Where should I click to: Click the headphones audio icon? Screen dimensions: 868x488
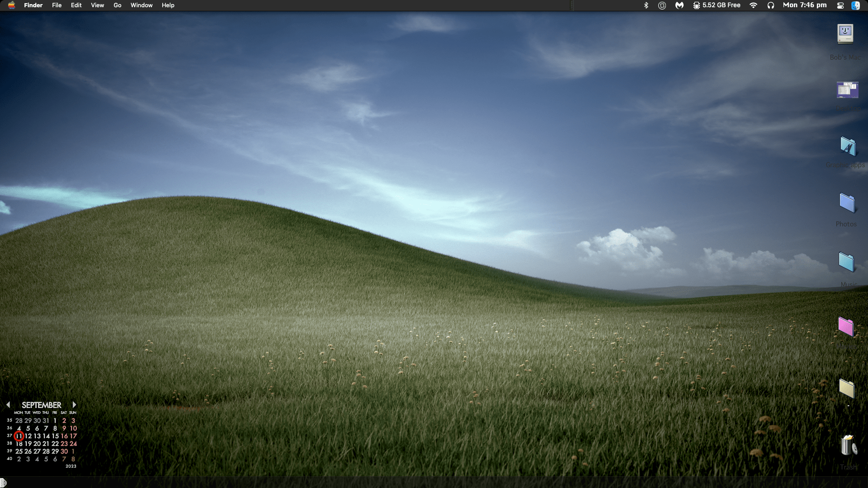pyautogui.click(x=771, y=5)
